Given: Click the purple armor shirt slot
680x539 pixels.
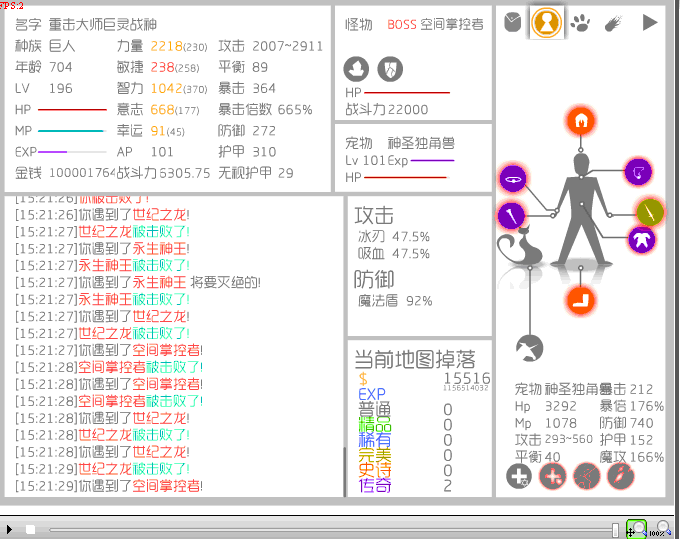Looking at the screenshot, I should tap(641, 239).
